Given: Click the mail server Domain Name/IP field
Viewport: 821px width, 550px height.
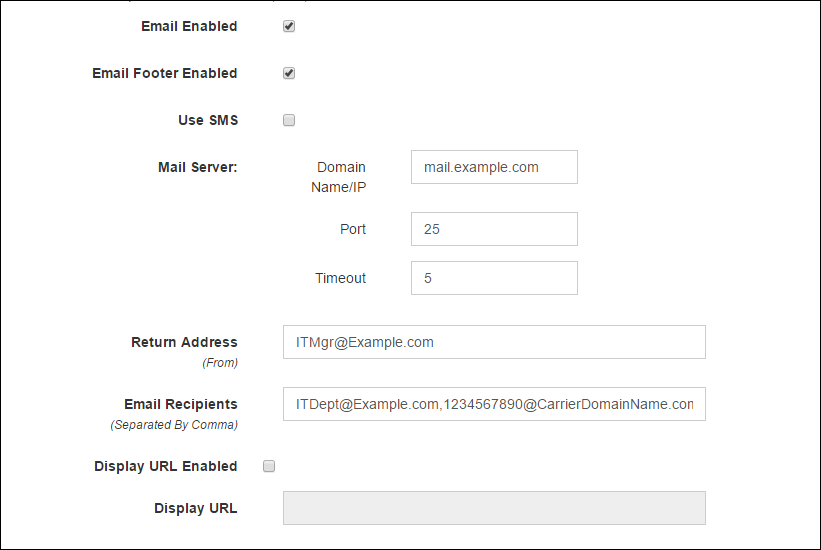Looking at the screenshot, I should pyautogui.click(x=494, y=167).
